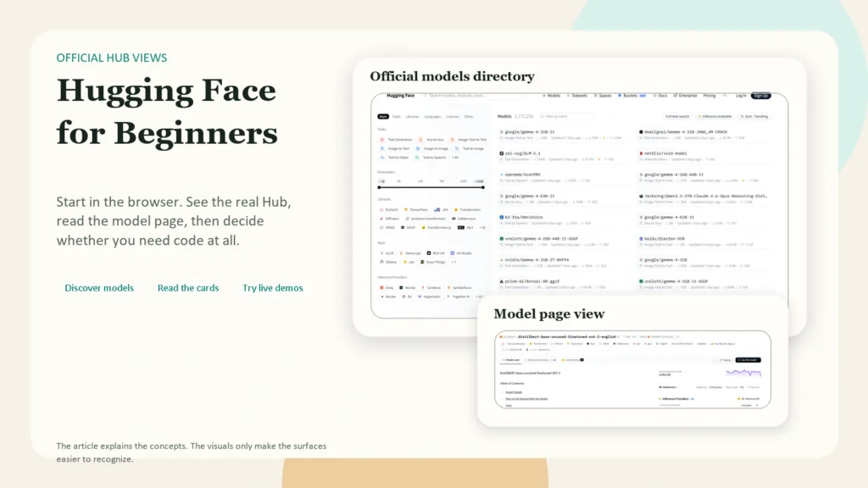Open the Deploy dropdown on model page
Viewport: 868px width, 488px height.
[x=726, y=360]
